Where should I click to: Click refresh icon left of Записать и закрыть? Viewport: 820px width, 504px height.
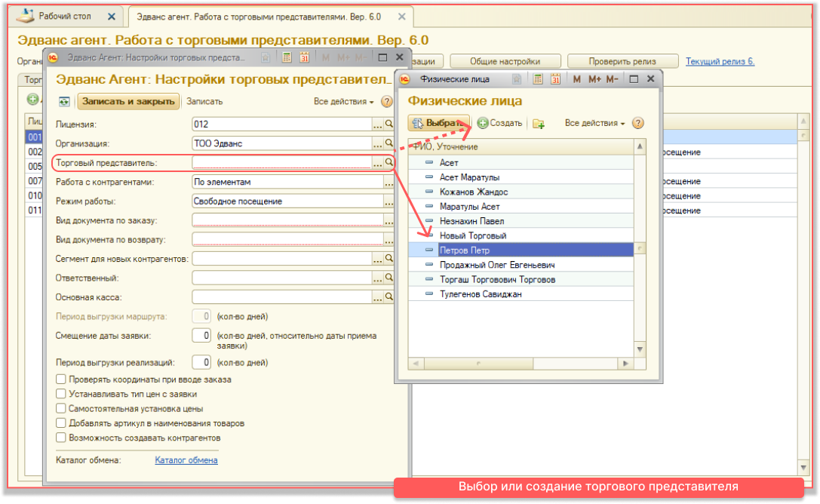[64, 101]
